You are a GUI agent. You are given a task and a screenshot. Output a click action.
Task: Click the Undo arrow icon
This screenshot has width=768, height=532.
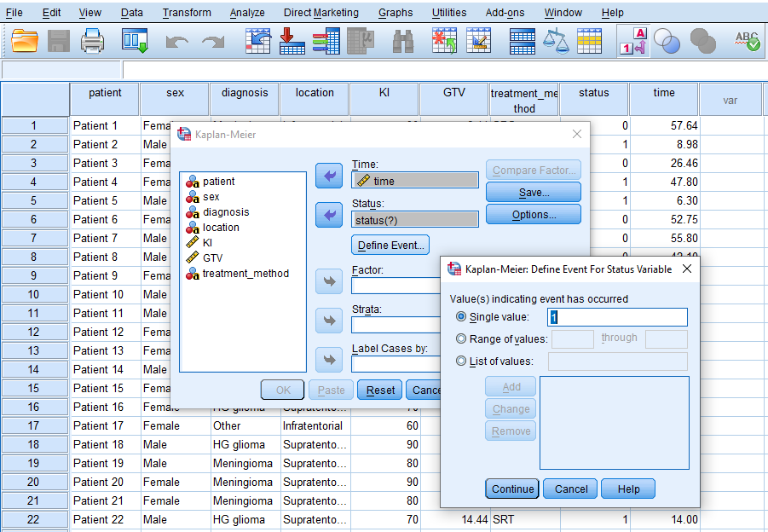[x=176, y=42]
